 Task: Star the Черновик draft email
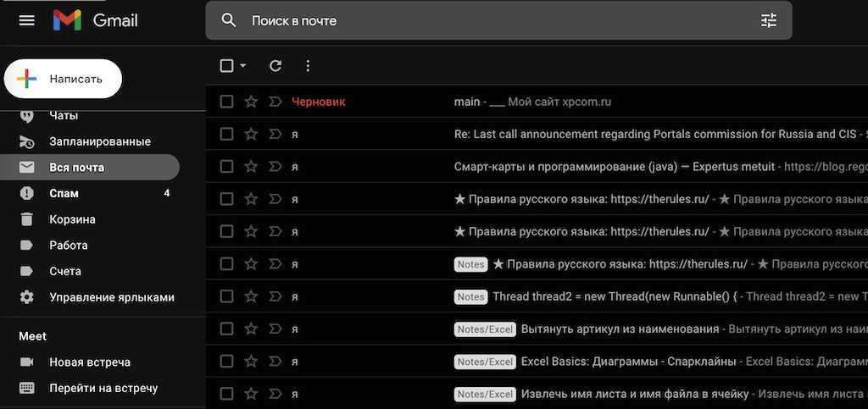[251, 102]
